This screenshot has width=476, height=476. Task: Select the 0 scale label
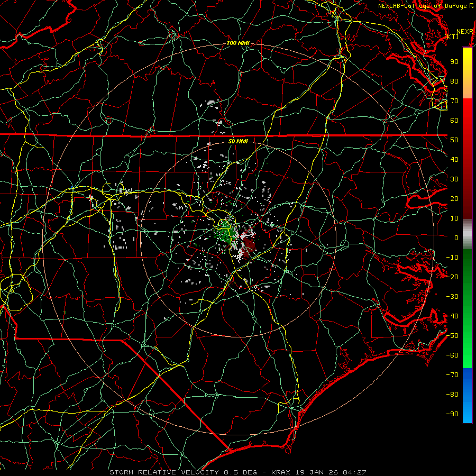[x=456, y=238]
